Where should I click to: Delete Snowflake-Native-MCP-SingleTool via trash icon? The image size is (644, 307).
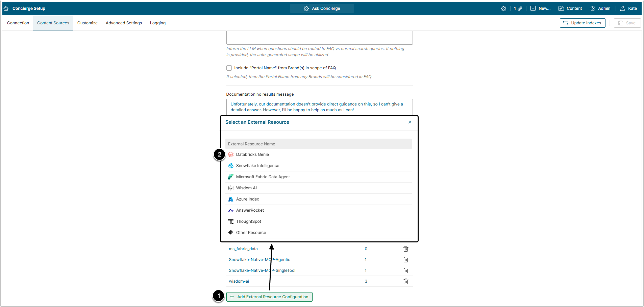(406, 270)
